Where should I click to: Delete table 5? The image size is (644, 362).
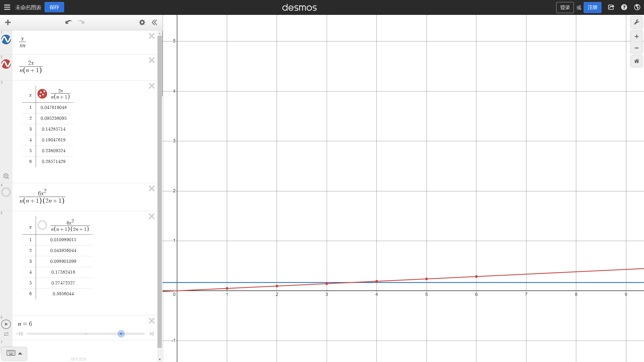(x=151, y=216)
